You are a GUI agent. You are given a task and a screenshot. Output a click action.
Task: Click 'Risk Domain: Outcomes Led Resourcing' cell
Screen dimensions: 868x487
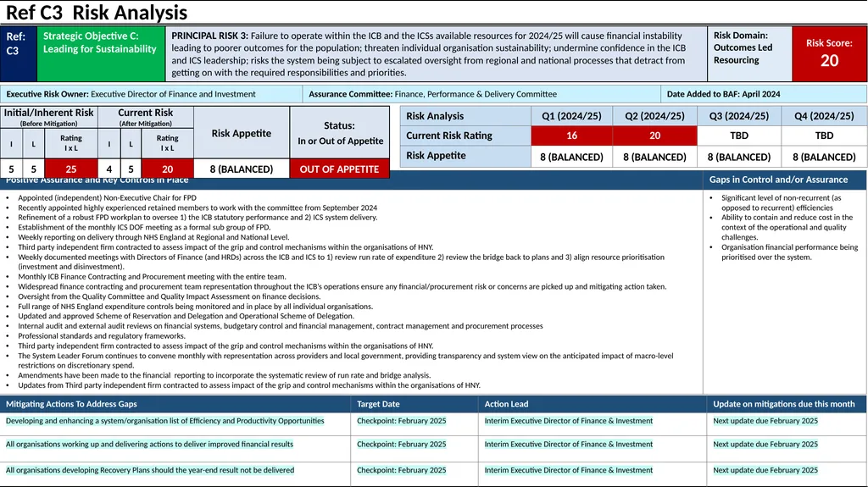tap(749, 53)
